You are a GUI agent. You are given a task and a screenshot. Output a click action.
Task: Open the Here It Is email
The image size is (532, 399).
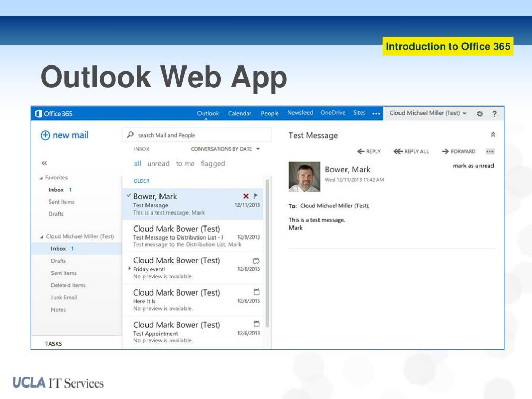(193, 300)
